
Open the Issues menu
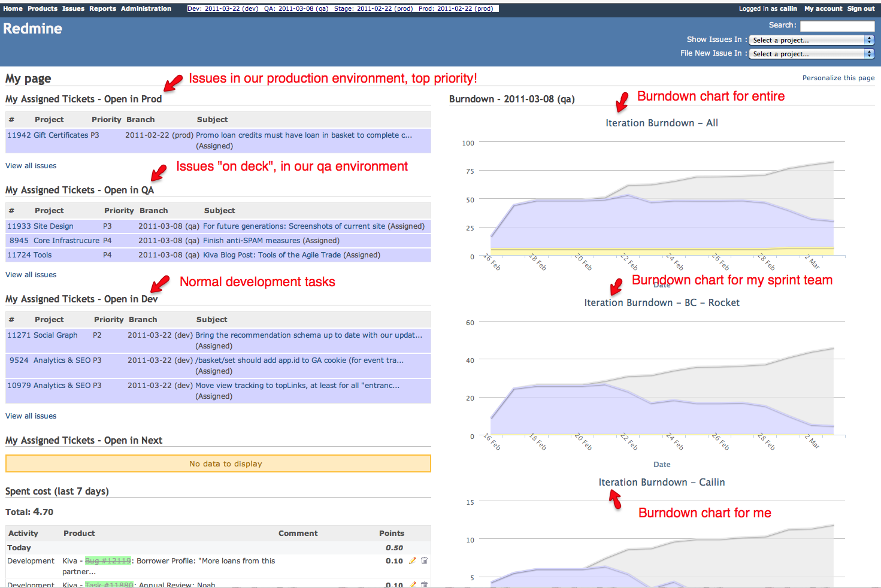click(x=73, y=8)
